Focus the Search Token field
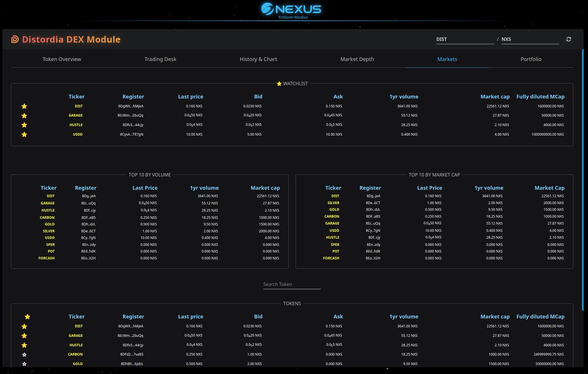Viewport: 588px width, 374px height. [x=292, y=284]
